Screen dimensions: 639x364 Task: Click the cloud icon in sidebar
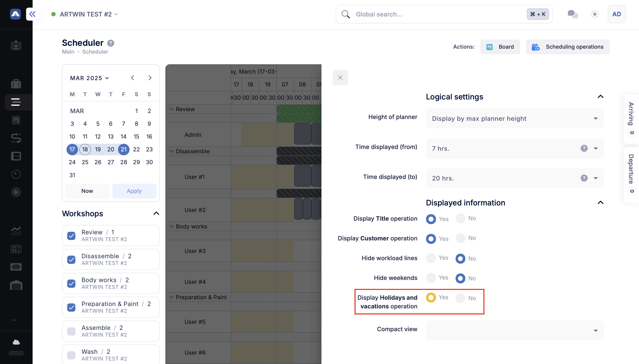(16, 342)
